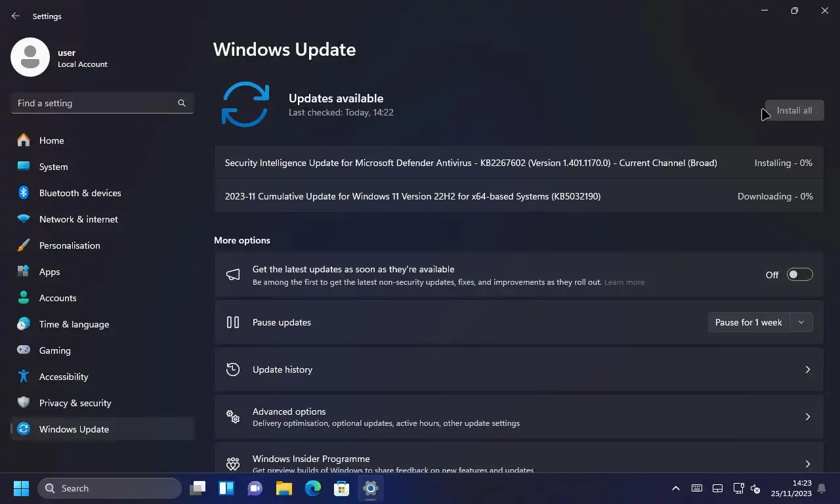Open Privacy & security settings
This screenshot has height=504, width=840.
[x=102, y=403]
